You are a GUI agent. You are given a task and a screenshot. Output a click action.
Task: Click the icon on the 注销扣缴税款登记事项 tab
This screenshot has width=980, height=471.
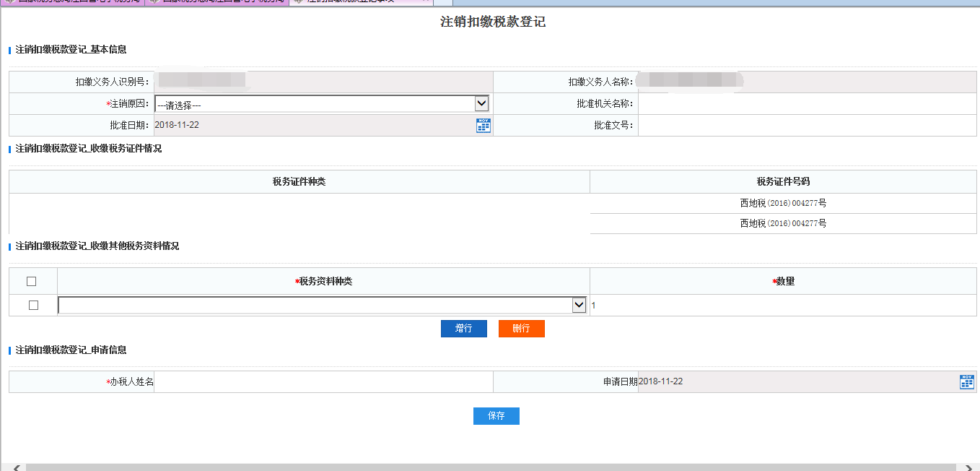pyautogui.click(x=297, y=3)
